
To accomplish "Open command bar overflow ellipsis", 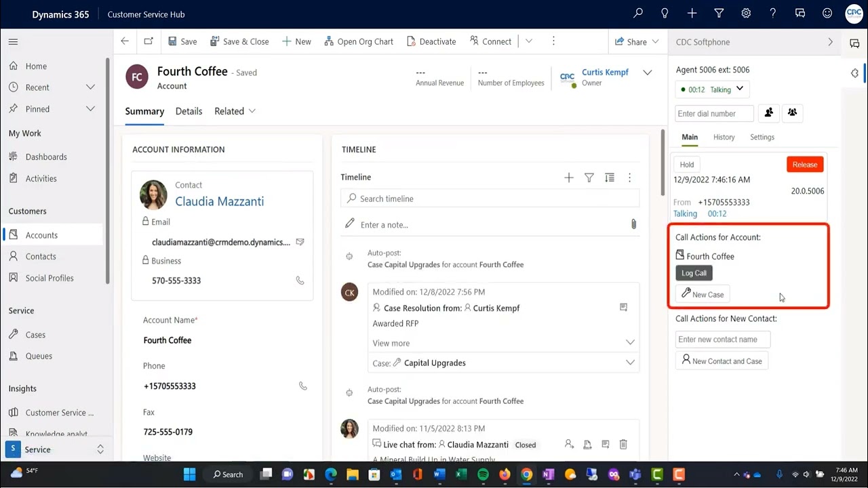I will tap(553, 41).
